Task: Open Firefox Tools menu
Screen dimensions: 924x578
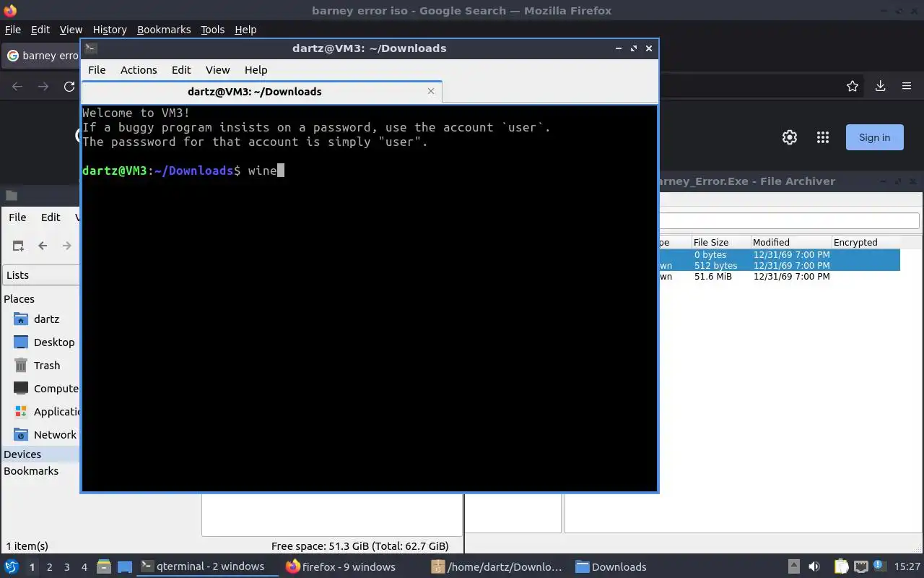Action: click(x=213, y=30)
